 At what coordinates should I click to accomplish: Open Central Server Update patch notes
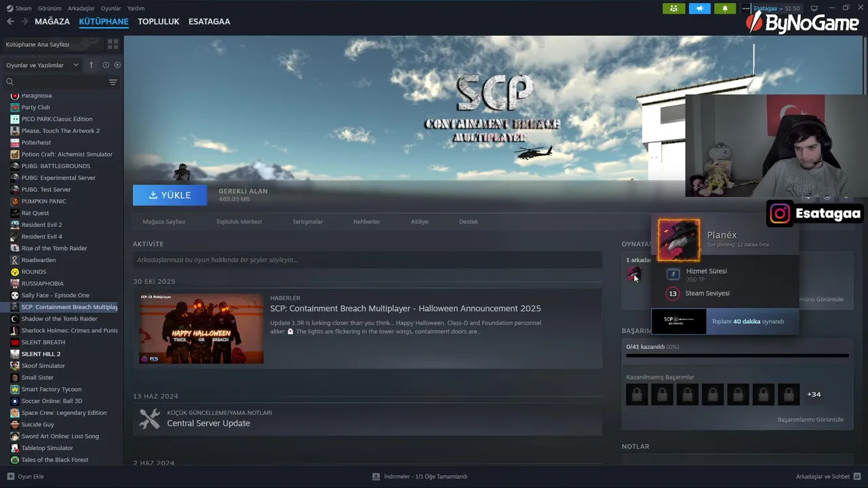(208, 424)
